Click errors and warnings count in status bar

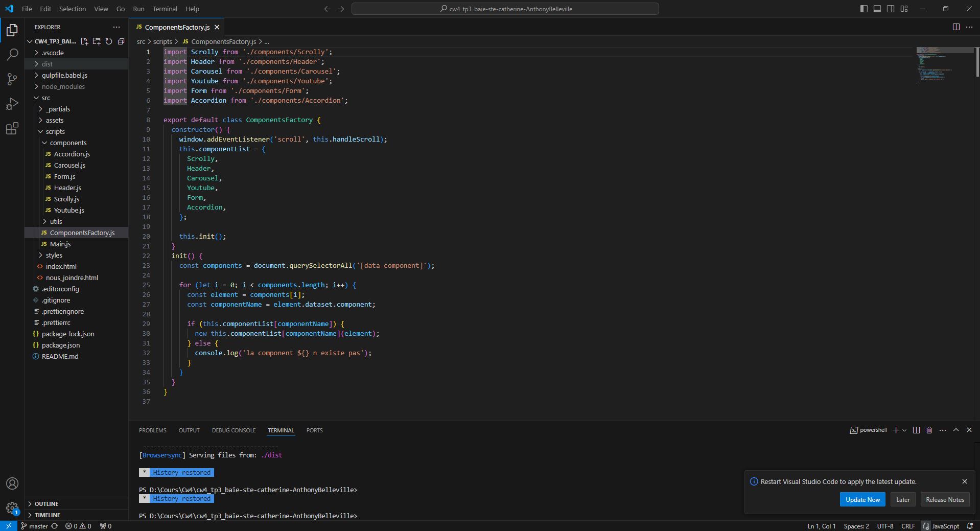[78, 526]
